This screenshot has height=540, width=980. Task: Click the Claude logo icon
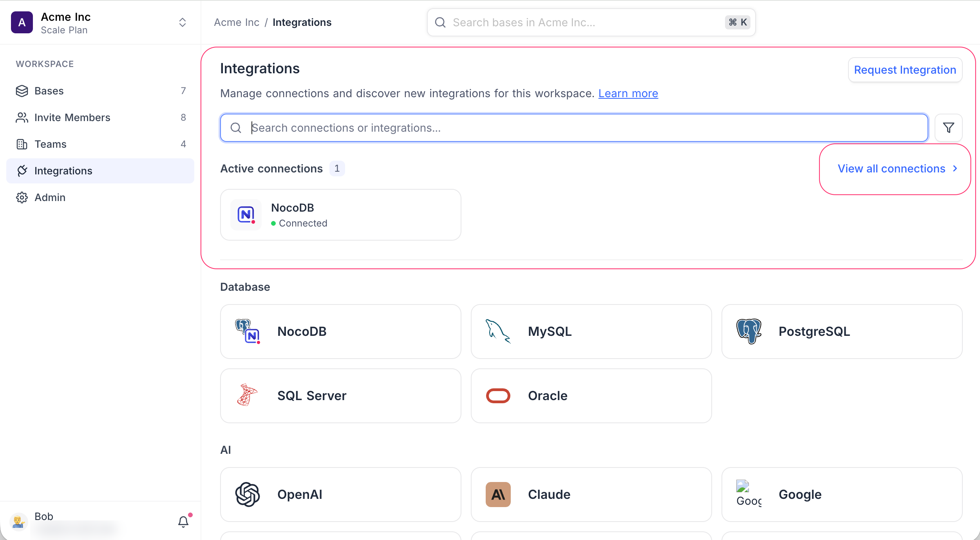tap(498, 495)
